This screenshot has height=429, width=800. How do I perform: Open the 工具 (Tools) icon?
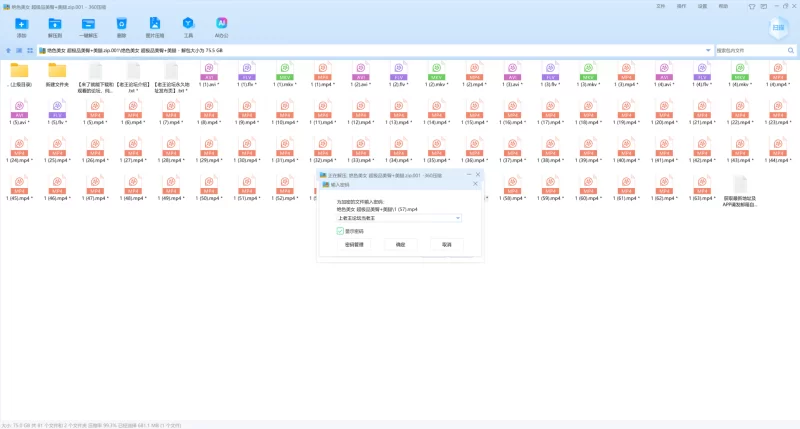coord(188,26)
